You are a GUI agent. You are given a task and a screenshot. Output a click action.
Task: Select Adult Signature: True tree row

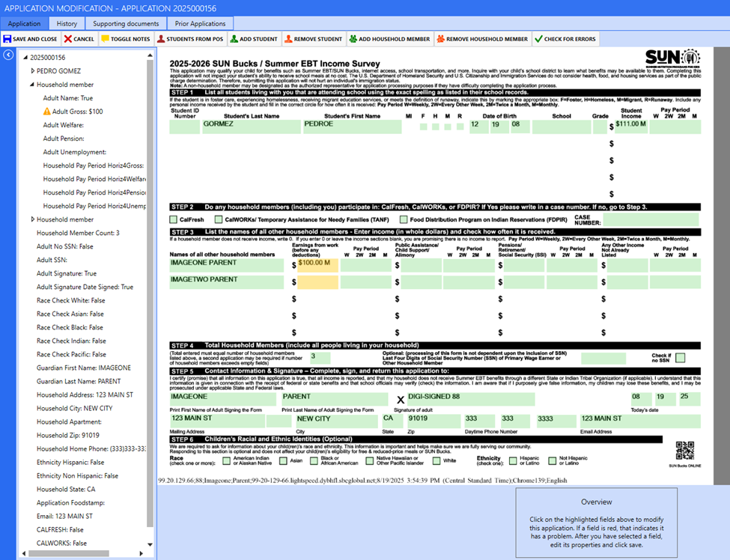pyautogui.click(x=67, y=273)
